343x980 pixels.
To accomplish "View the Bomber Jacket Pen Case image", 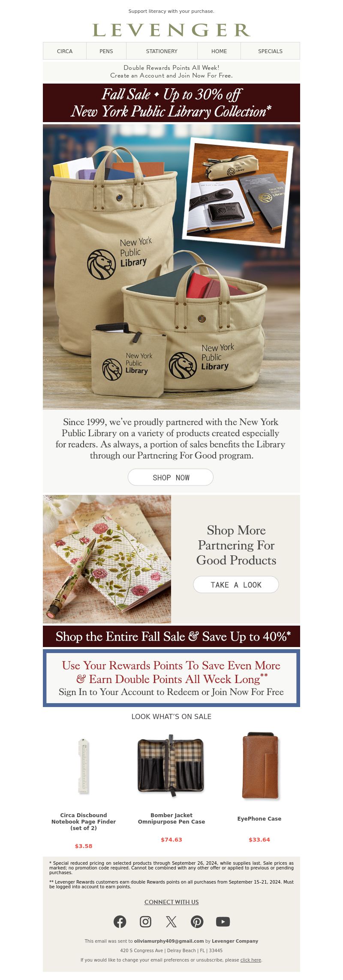I will pos(171,766).
